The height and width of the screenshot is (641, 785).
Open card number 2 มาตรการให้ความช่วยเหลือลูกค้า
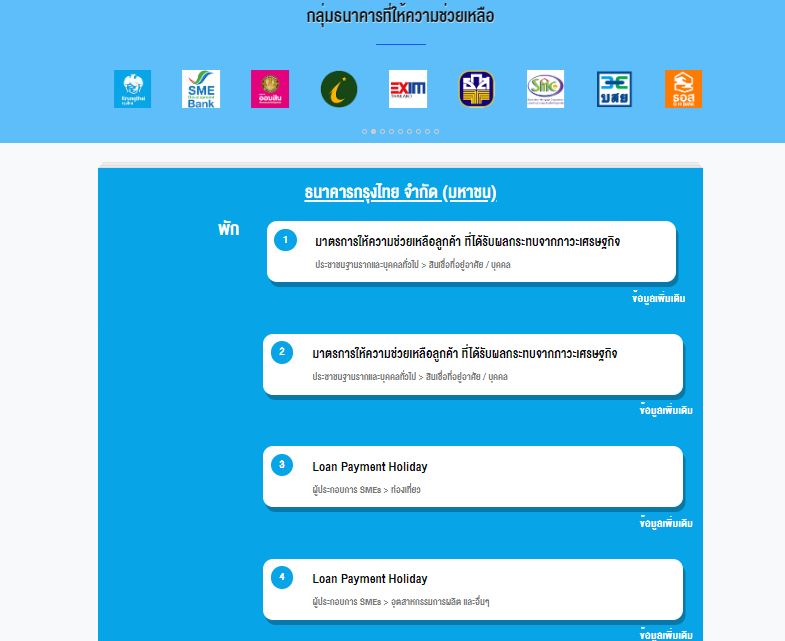(472, 364)
